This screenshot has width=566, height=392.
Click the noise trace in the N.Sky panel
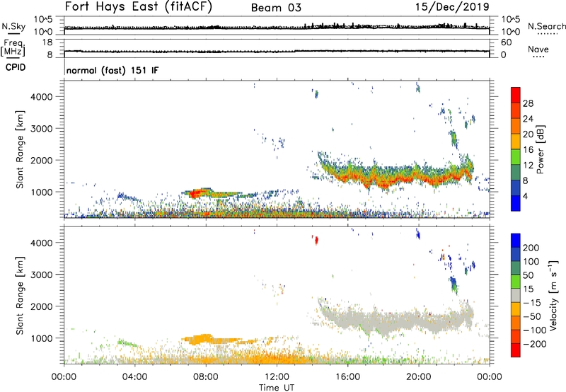[277, 27]
